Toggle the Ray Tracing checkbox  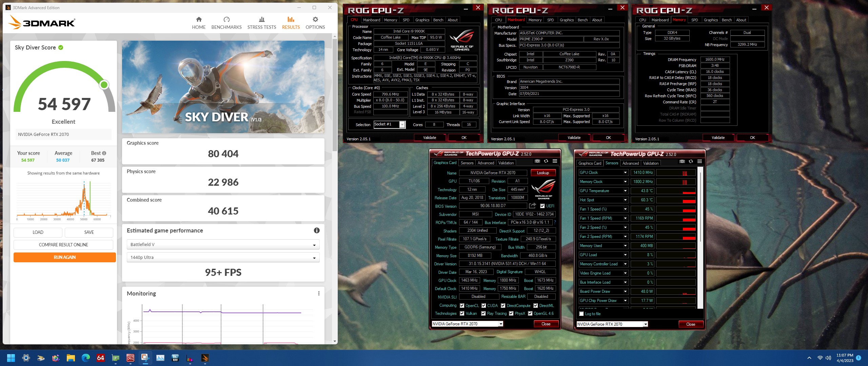pos(484,313)
